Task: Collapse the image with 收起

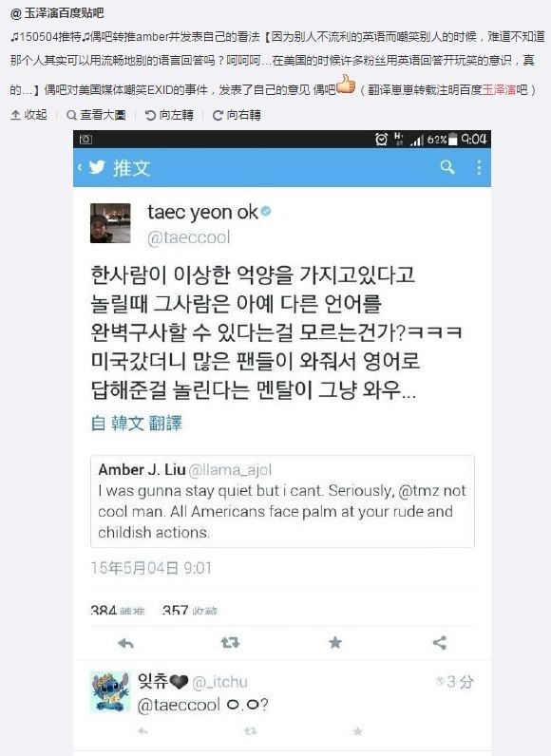Action: click(28, 115)
